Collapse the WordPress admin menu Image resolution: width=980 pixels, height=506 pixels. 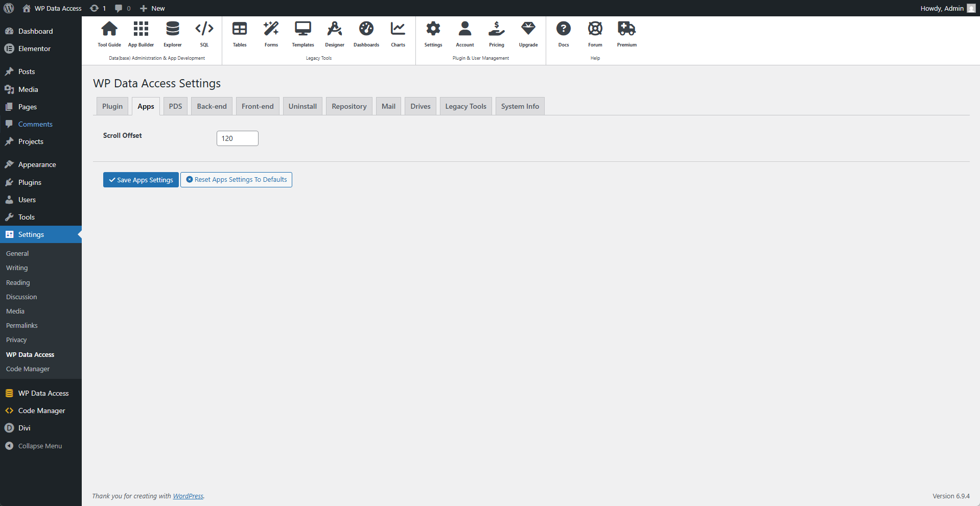38,446
